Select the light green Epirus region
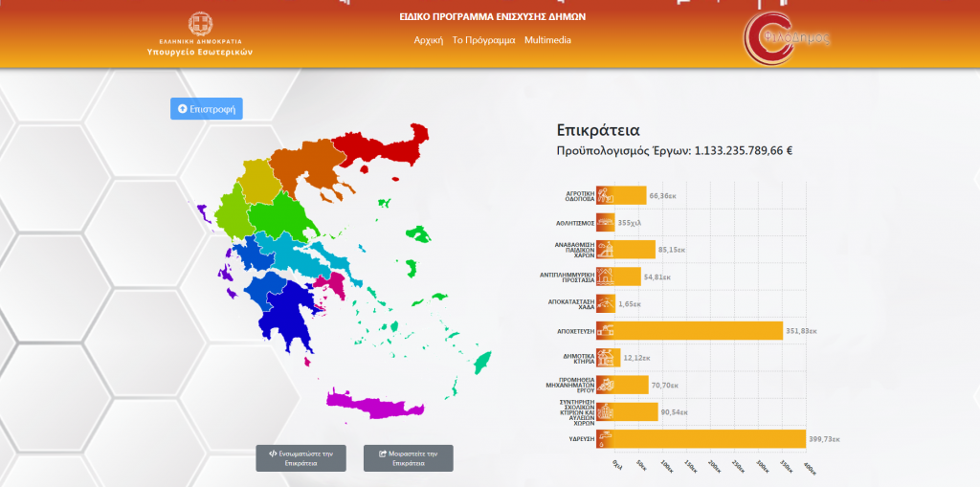The image size is (980, 487). pos(234,212)
